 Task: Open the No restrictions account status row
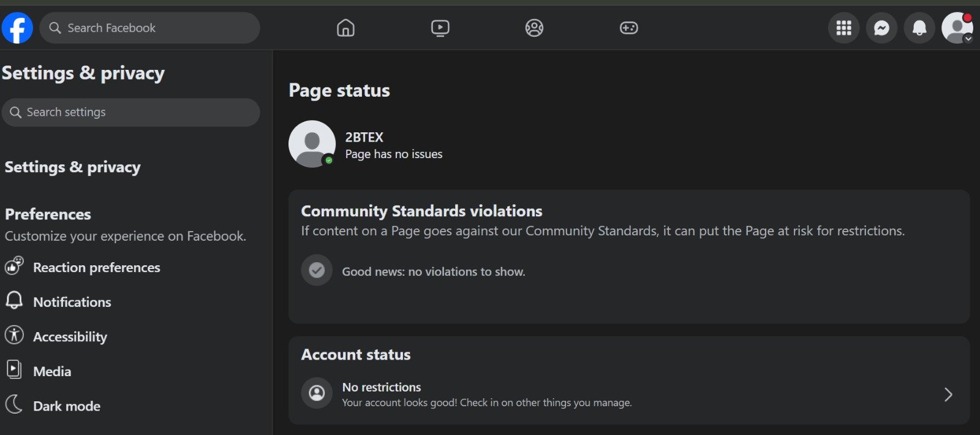tap(629, 394)
